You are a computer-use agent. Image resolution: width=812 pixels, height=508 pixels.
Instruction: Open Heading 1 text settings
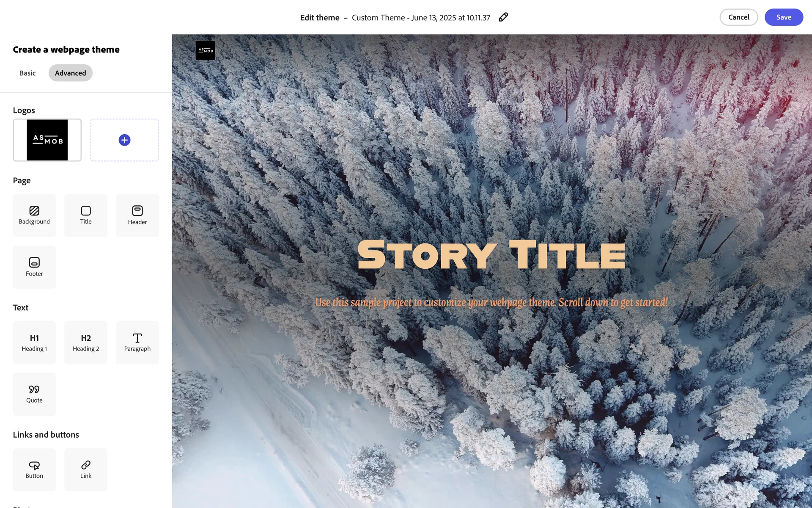(x=34, y=342)
